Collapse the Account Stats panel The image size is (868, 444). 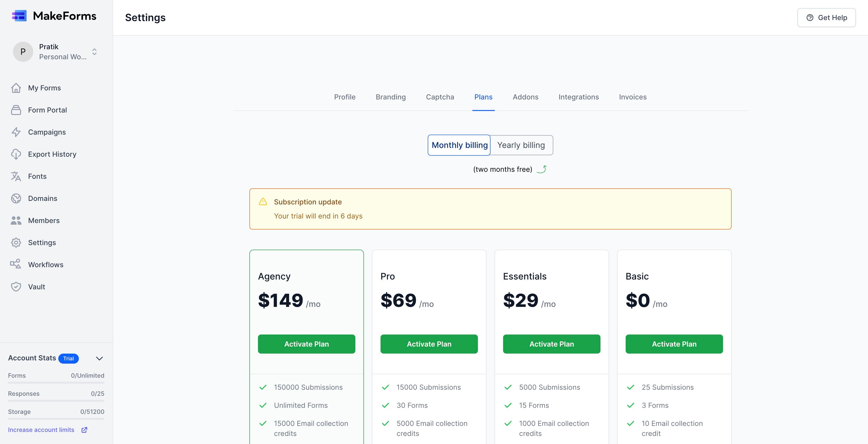[x=99, y=358]
